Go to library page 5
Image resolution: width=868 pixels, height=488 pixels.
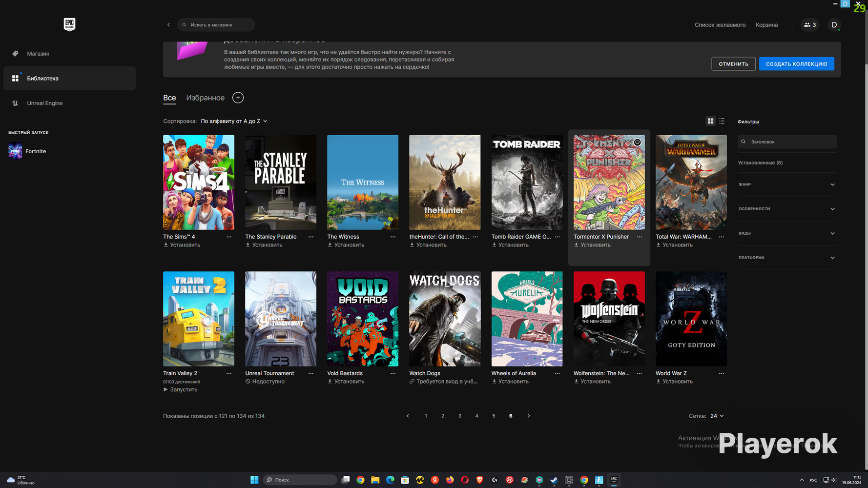(x=494, y=416)
